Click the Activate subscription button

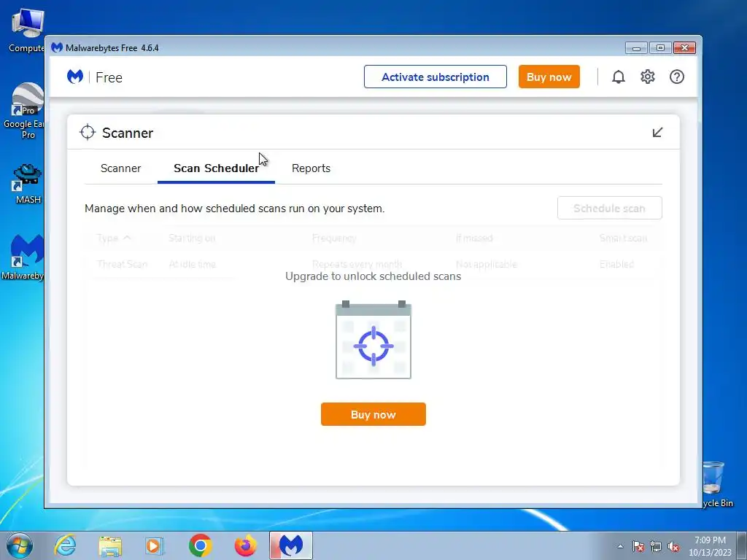point(436,77)
